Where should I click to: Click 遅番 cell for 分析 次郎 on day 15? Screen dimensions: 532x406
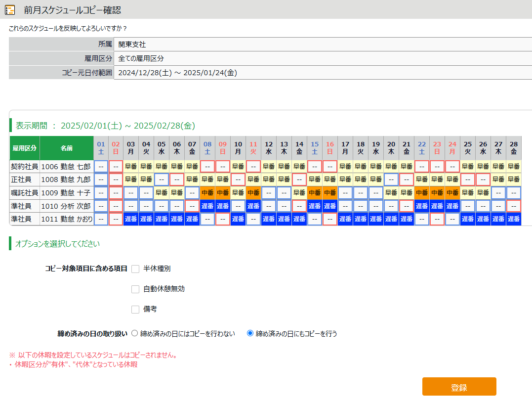click(315, 206)
